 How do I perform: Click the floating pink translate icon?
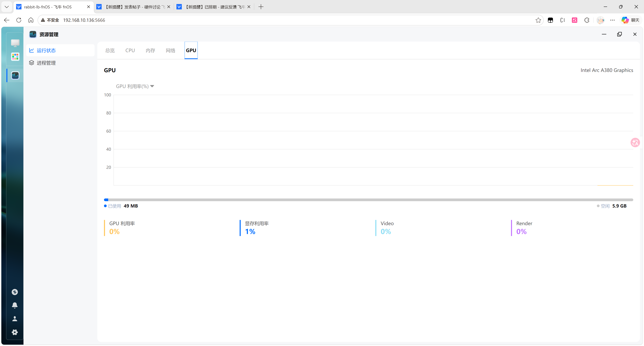[635, 143]
